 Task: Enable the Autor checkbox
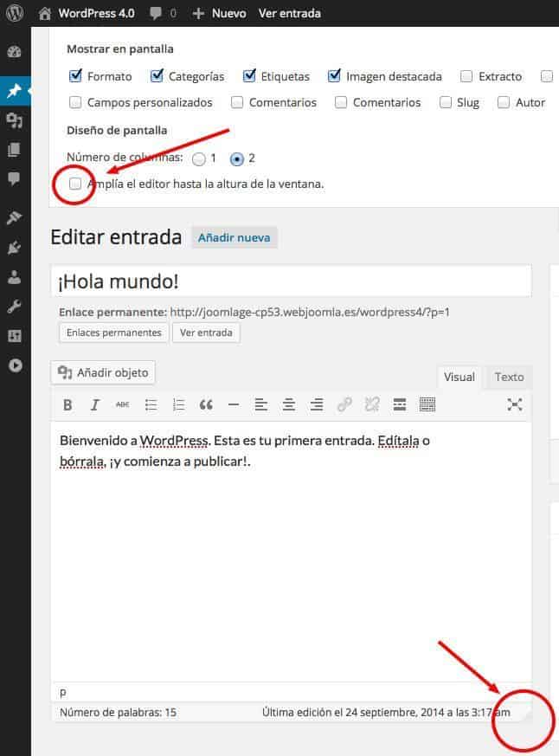504,102
